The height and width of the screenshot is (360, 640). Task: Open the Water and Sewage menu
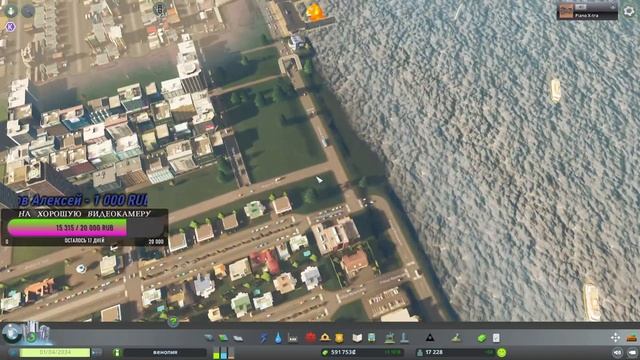point(278,338)
